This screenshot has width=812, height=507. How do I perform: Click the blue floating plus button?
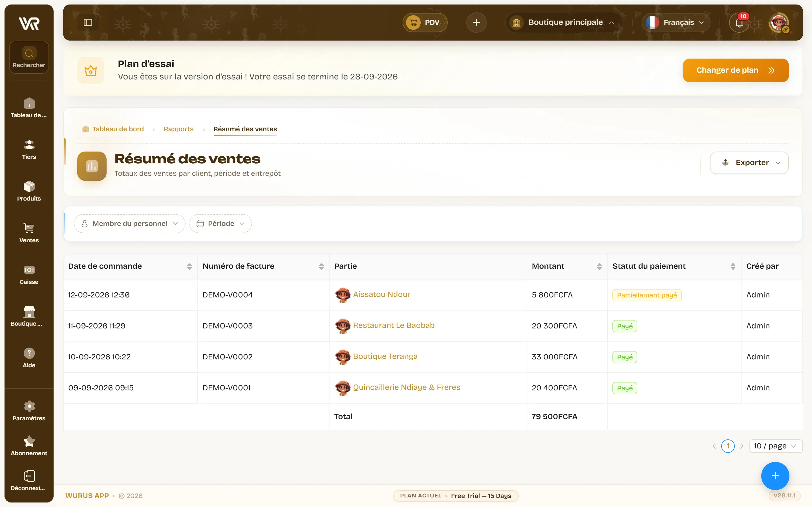coord(775,475)
